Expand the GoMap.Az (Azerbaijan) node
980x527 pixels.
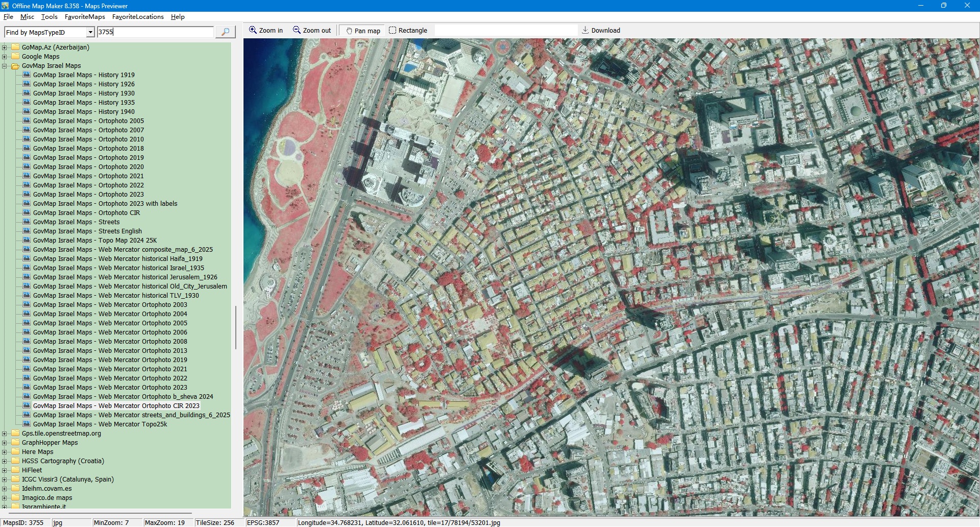coord(5,47)
